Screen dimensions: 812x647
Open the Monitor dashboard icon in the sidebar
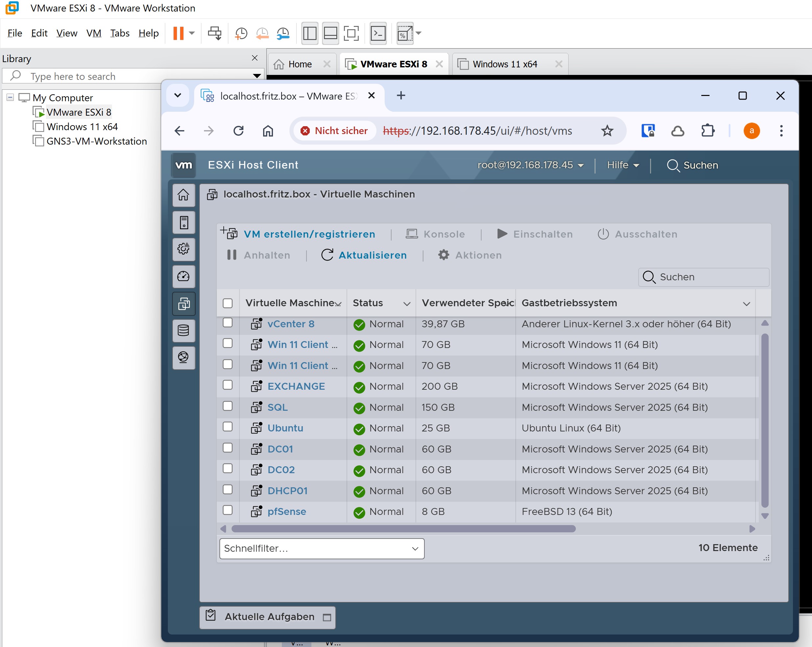point(183,276)
